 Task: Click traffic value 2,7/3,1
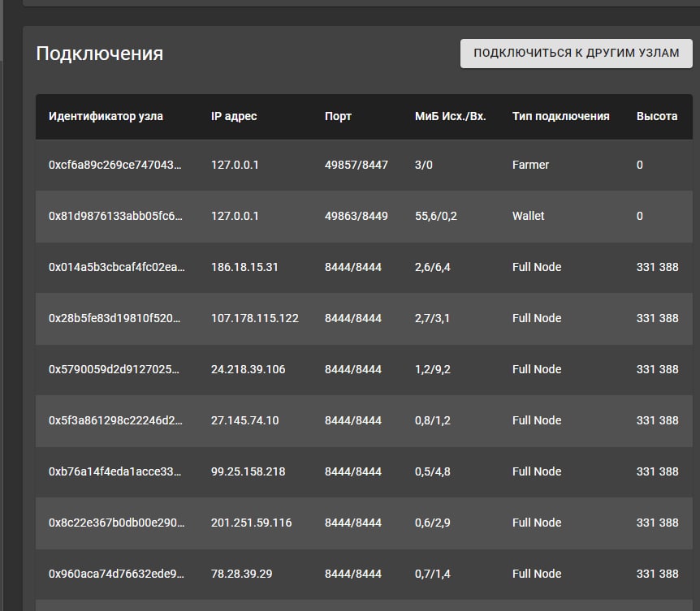pyautogui.click(x=432, y=318)
